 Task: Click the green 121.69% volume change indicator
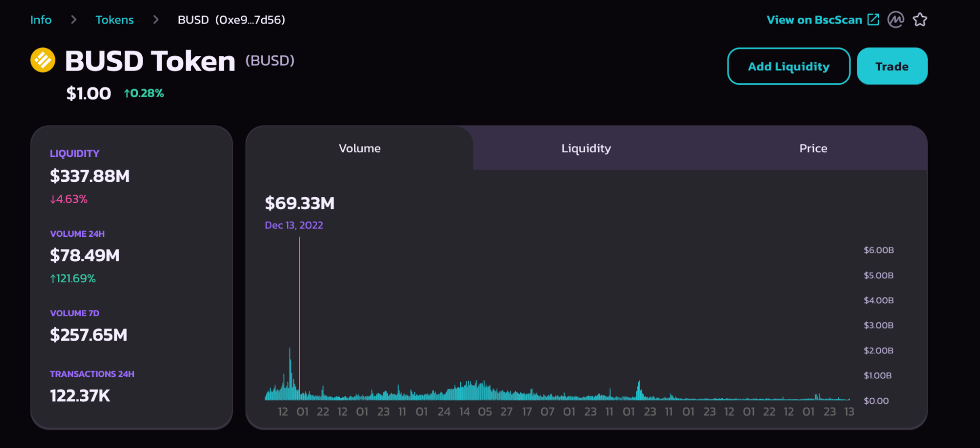[x=73, y=278]
